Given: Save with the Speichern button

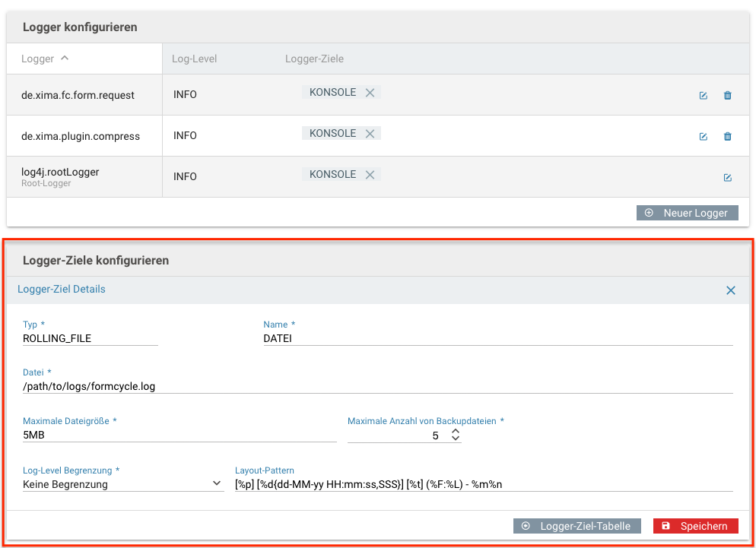Looking at the screenshot, I should pos(695,526).
